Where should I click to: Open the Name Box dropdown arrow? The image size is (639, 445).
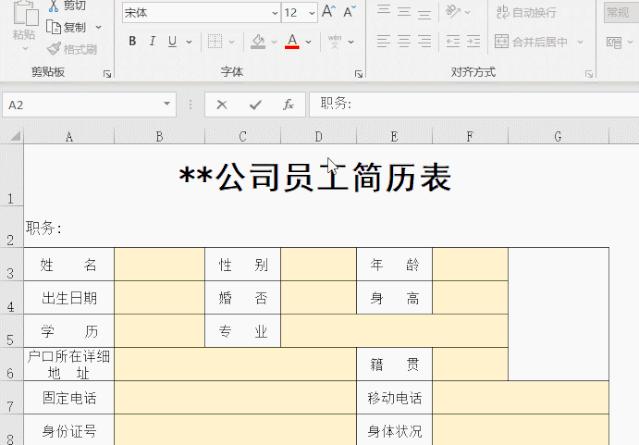[167, 104]
